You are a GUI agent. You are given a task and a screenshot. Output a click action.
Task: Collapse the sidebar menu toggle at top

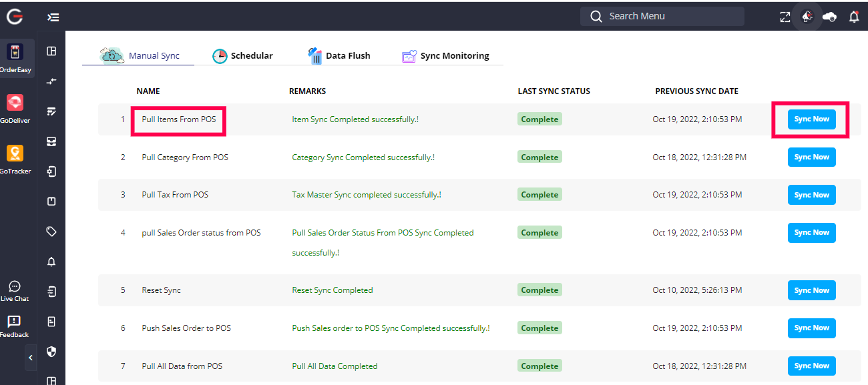[x=53, y=17]
